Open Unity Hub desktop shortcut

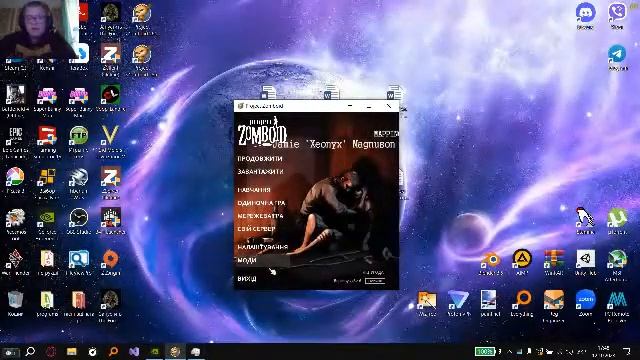pos(586,263)
